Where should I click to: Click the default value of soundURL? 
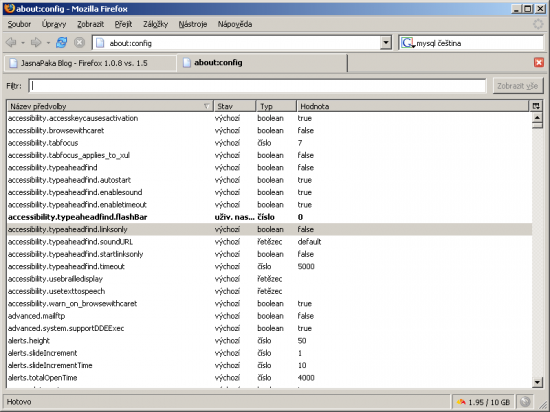[309, 242]
